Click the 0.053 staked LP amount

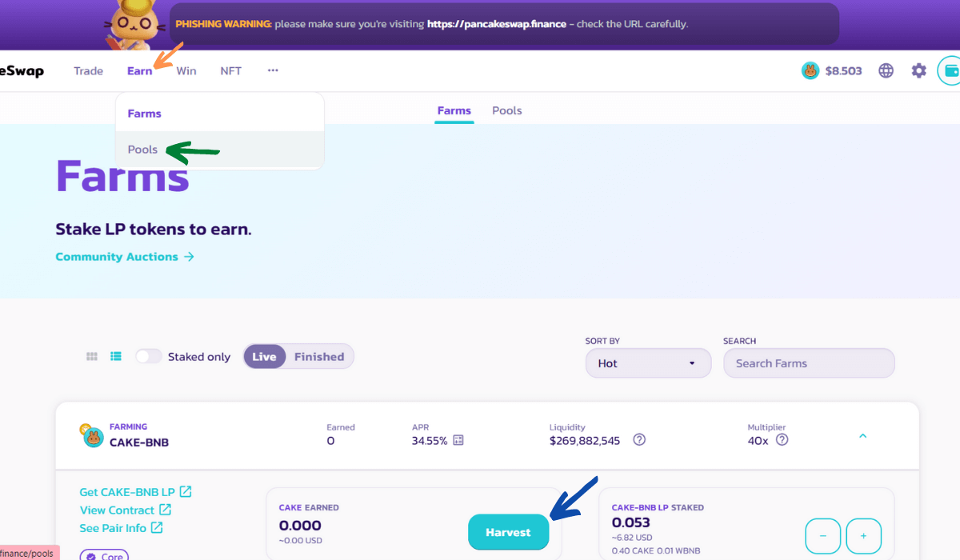point(630,523)
